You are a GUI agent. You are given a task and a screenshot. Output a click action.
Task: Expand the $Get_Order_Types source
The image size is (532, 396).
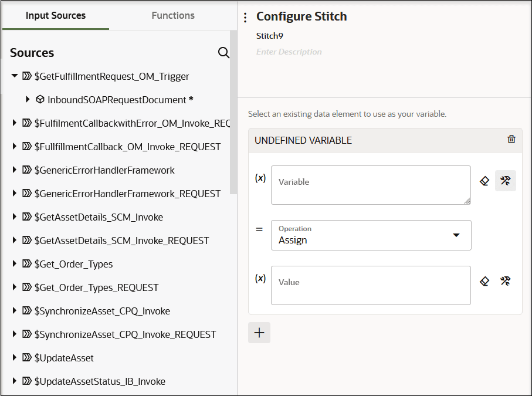[15, 264]
